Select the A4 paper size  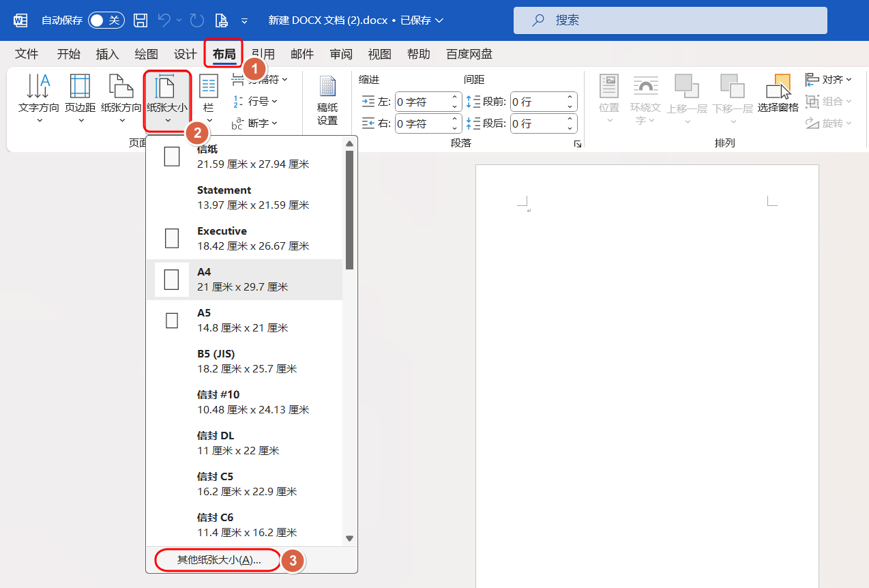[244, 280]
